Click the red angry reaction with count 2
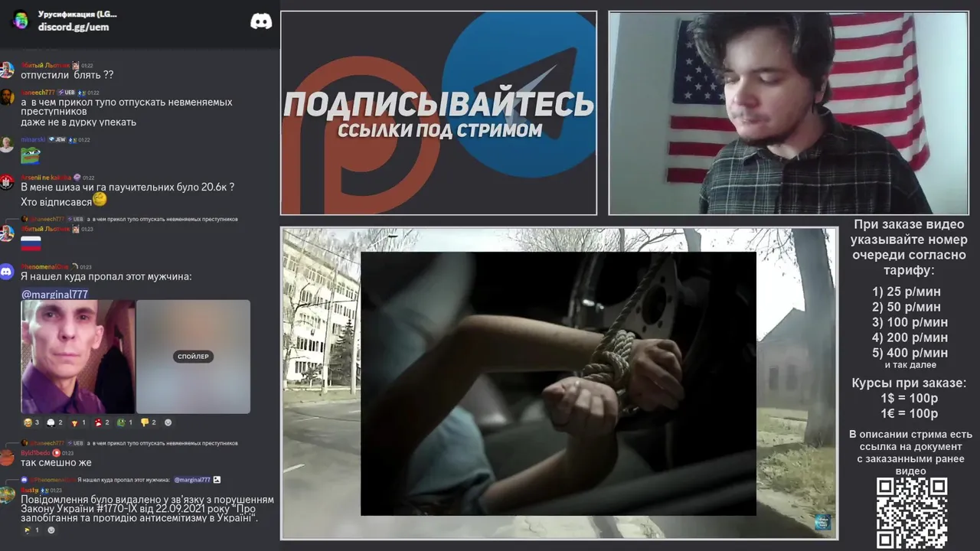Screen dimensions: 980x551 (x=101, y=422)
